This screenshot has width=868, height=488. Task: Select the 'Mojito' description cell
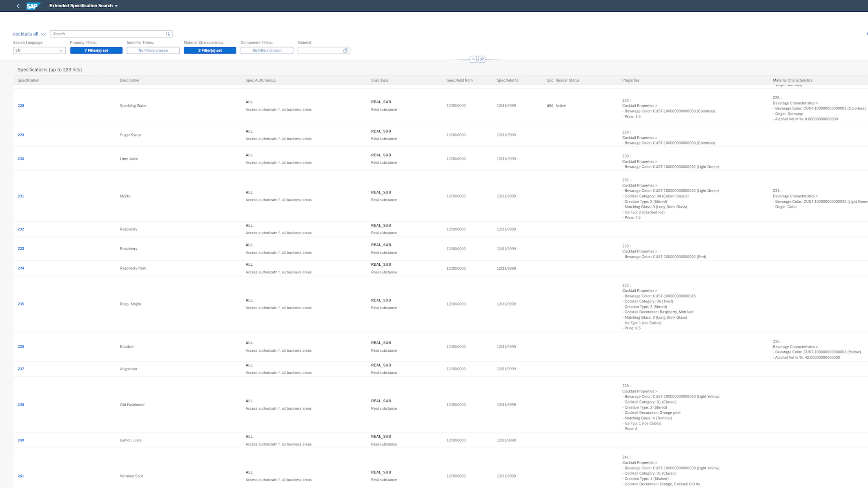125,196
